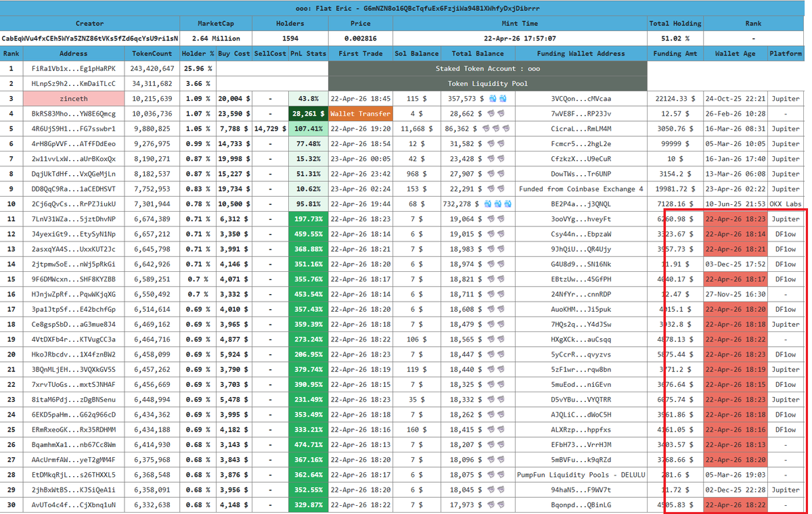Viewport: 812px width, 514px height.
Task: Open funding wallet 3VCQon...cMVcaa
Action: [x=581, y=99]
